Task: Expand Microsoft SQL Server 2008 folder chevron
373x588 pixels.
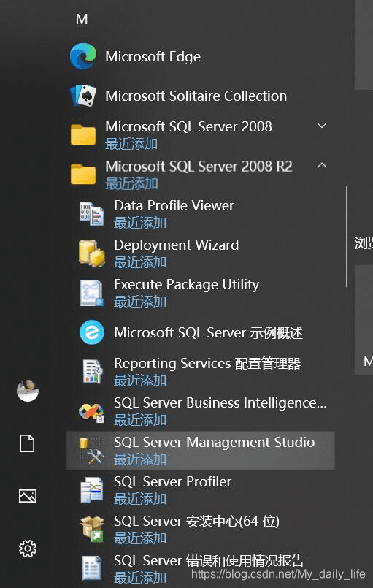Action: point(322,126)
